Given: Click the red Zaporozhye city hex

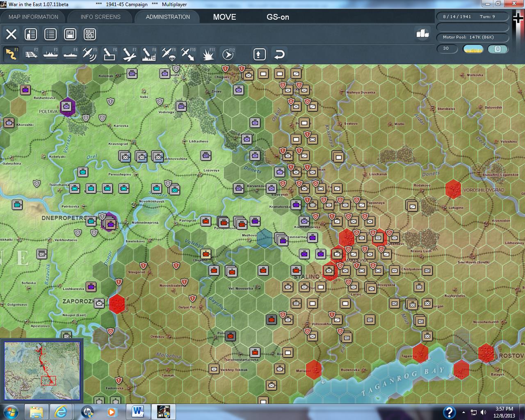Looking at the screenshot, I should tap(117, 304).
